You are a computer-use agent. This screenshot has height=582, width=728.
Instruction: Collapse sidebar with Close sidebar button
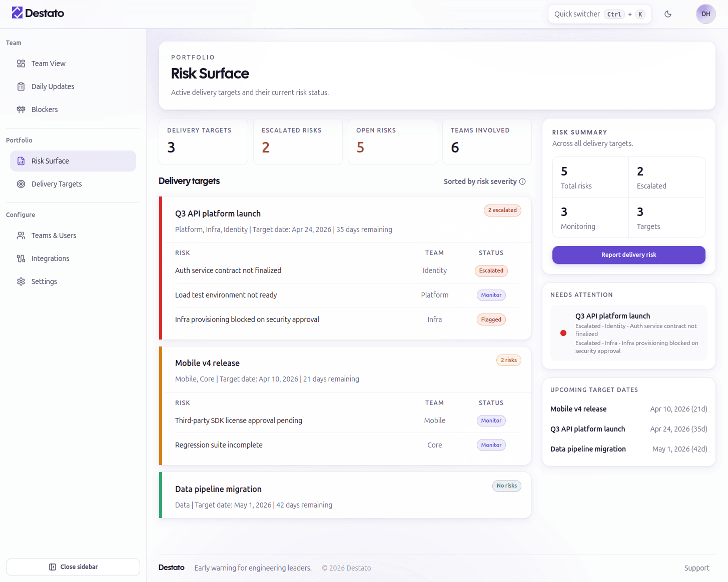click(73, 567)
